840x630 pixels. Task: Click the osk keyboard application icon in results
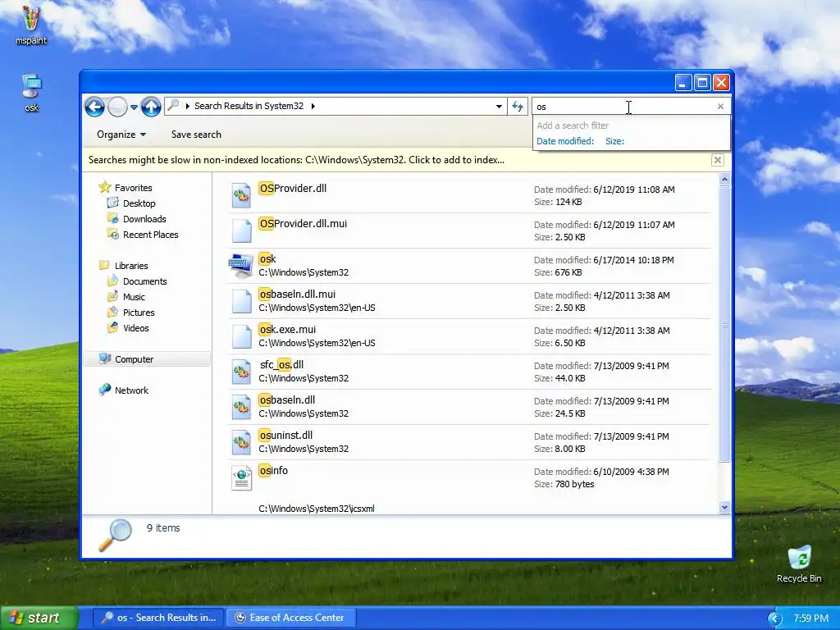click(241, 266)
